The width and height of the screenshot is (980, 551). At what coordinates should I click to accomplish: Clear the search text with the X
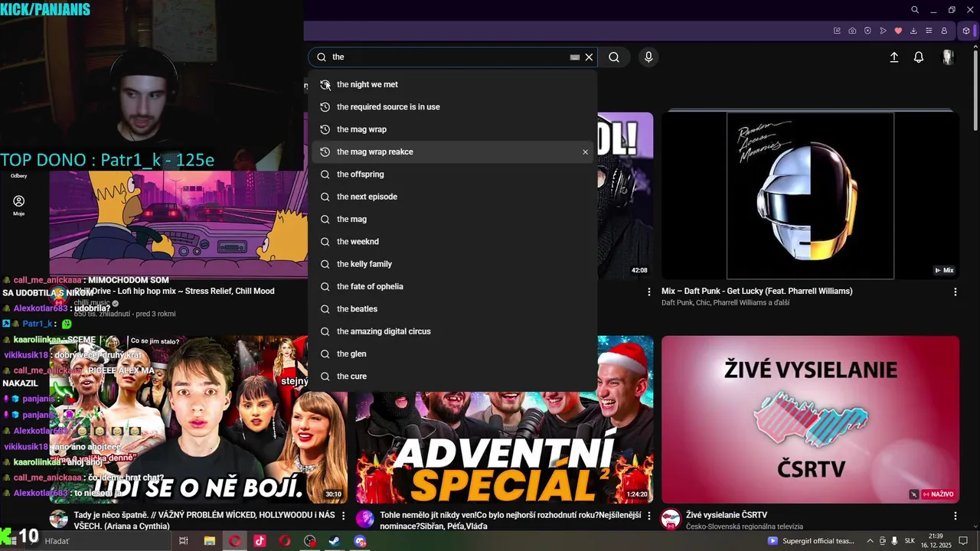click(x=589, y=57)
